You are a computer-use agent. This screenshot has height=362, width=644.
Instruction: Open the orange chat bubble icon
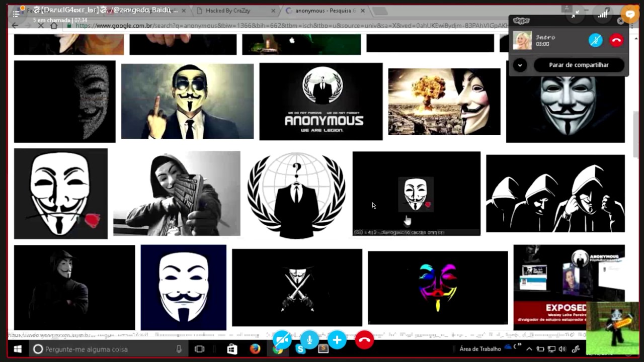pos(630,14)
